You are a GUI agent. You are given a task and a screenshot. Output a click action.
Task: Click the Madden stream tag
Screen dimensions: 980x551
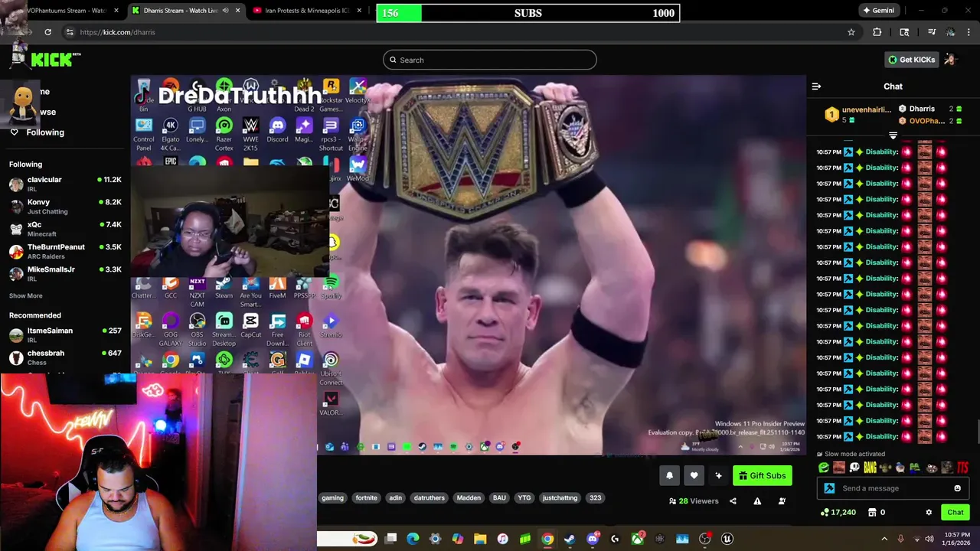point(469,497)
